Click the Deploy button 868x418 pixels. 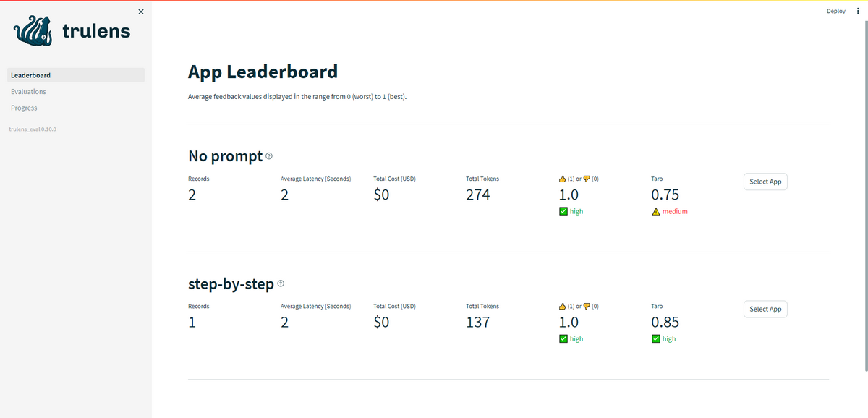coord(836,11)
